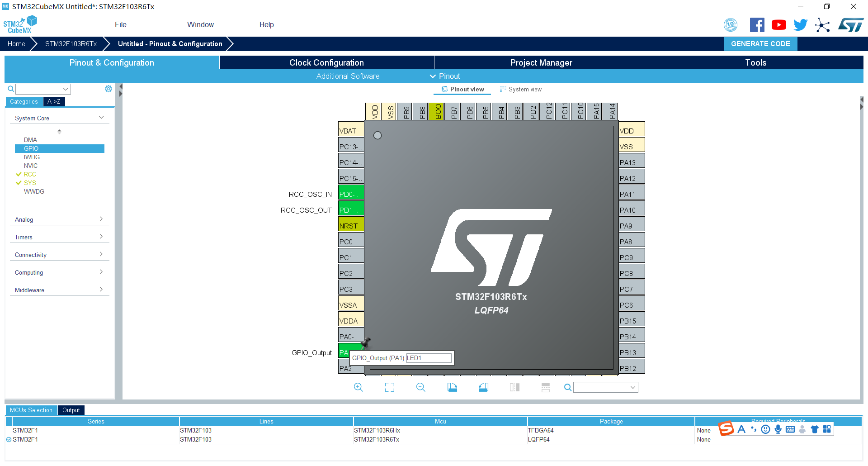This screenshot has height=466, width=868.
Task: Click the 10-year anniversary badge icon
Action: (x=731, y=25)
